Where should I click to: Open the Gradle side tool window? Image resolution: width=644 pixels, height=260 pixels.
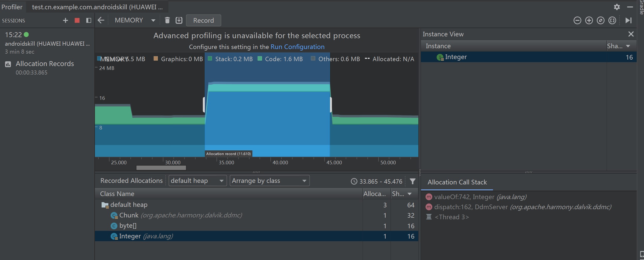point(641,7)
